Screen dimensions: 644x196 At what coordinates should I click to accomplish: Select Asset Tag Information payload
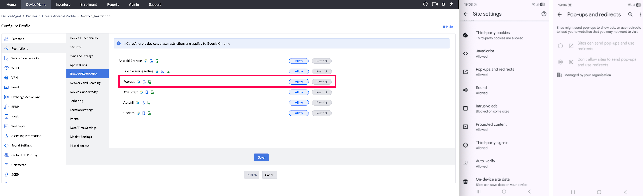(34, 136)
